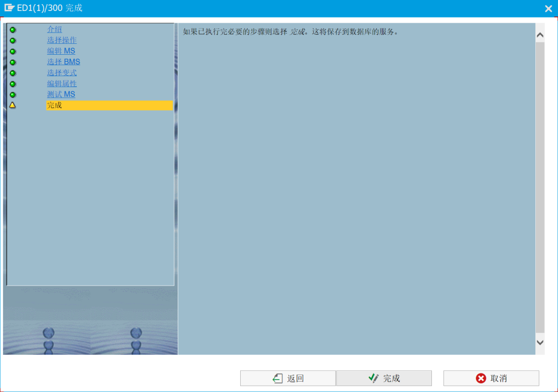
Task: Open the 介绍 step link
Action: click(54, 29)
